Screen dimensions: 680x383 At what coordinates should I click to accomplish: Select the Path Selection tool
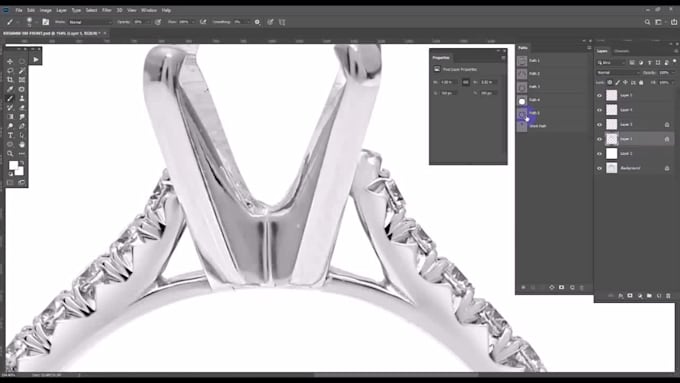point(22,135)
